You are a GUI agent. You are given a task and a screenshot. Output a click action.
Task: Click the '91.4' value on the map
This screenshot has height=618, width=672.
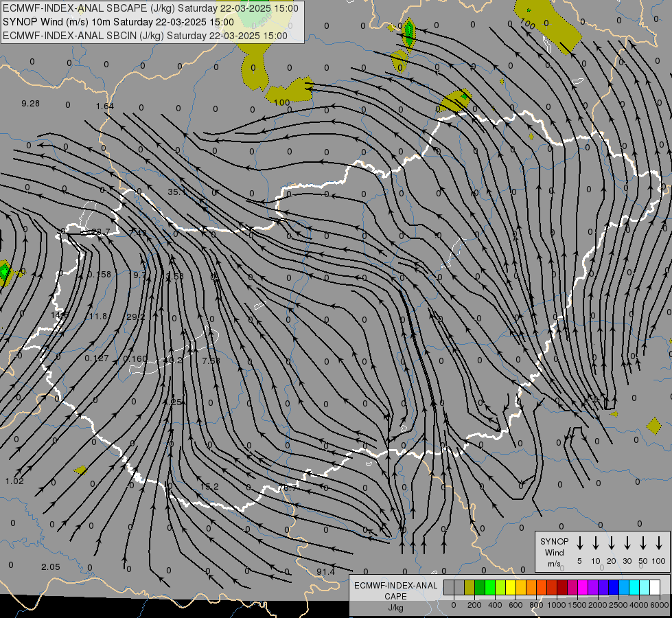tap(326, 572)
